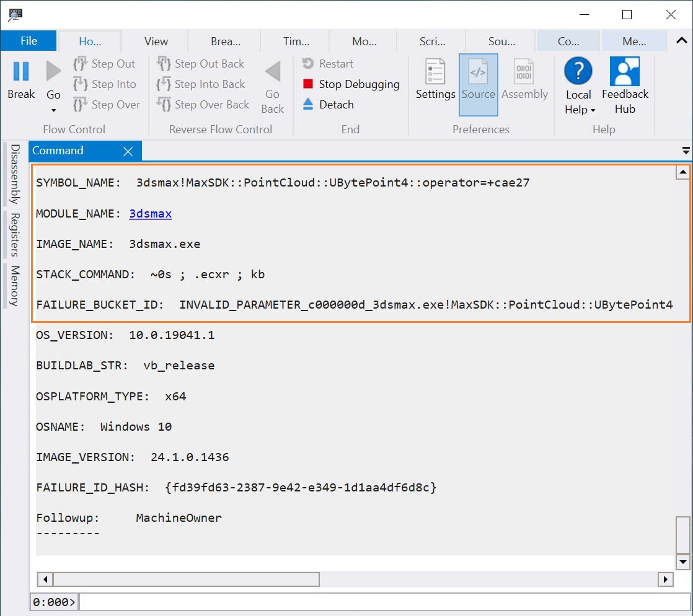This screenshot has height=616, width=693.
Task: Collapse the ribbon with chevron
Action: [681, 41]
